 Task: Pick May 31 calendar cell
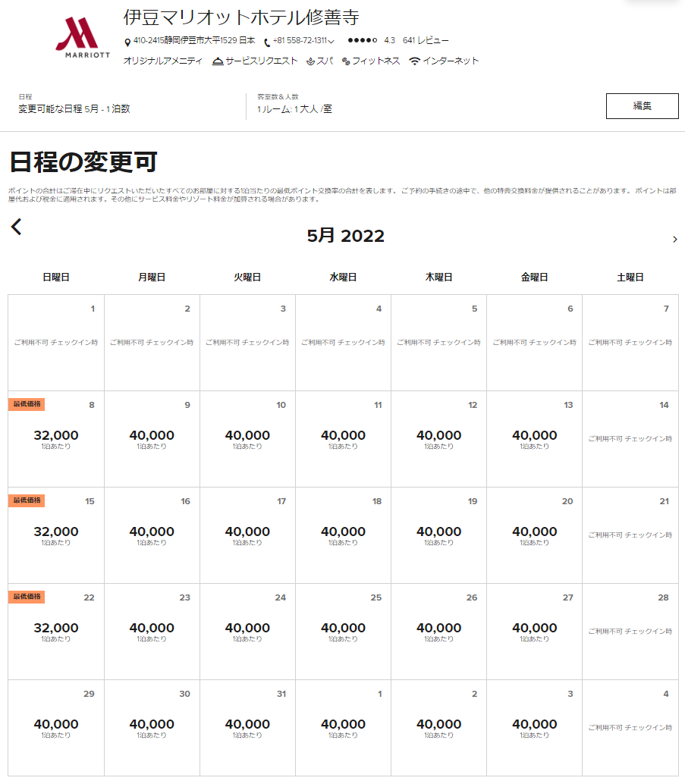(247, 727)
